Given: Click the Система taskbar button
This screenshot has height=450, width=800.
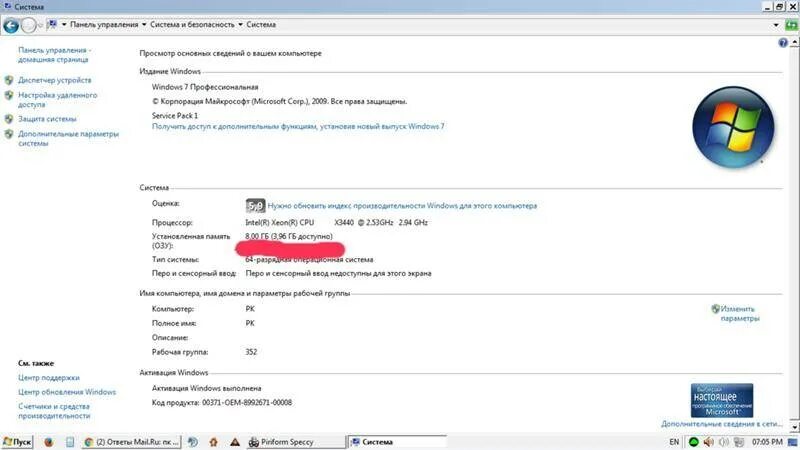Looking at the screenshot, I should (398, 442).
